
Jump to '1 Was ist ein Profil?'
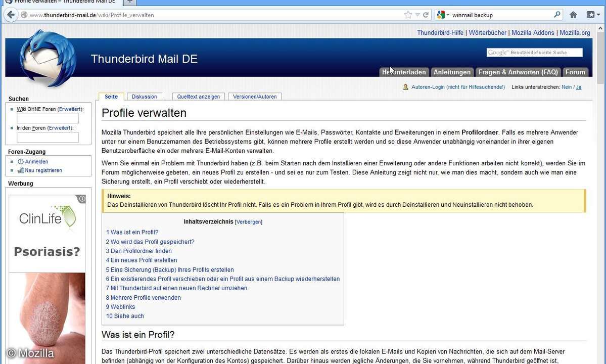pyautogui.click(x=132, y=232)
